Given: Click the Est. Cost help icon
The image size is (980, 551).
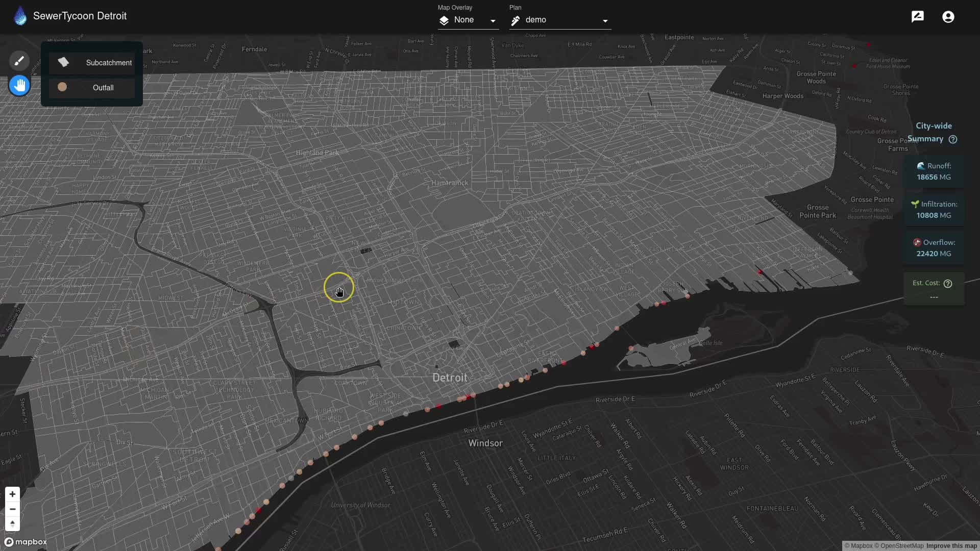Looking at the screenshot, I should (948, 284).
